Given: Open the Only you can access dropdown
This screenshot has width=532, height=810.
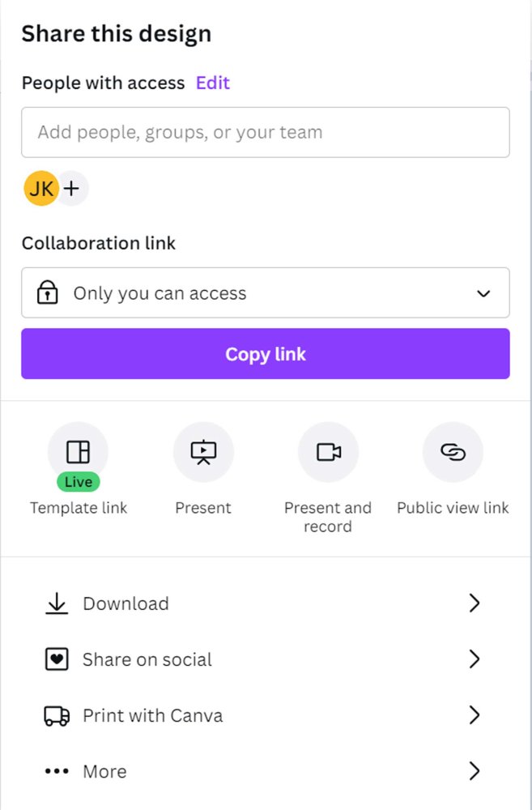Looking at the screenshot, I should pos(266,292).
